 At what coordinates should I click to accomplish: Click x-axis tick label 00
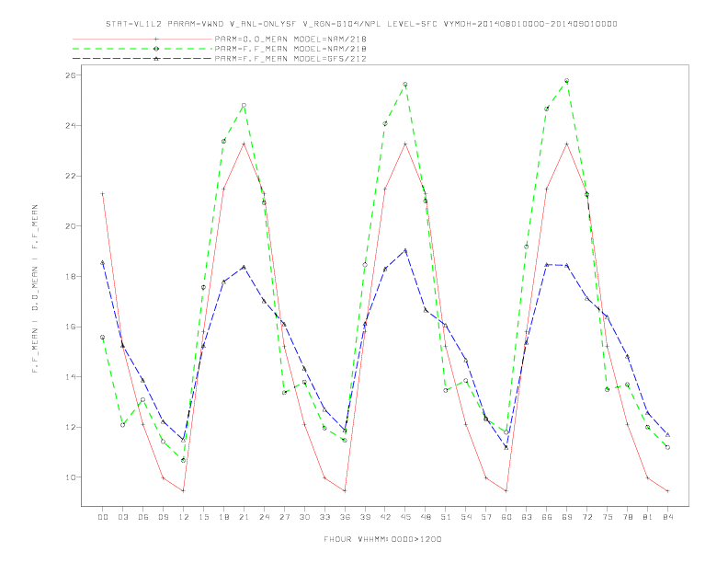point(103,517)
